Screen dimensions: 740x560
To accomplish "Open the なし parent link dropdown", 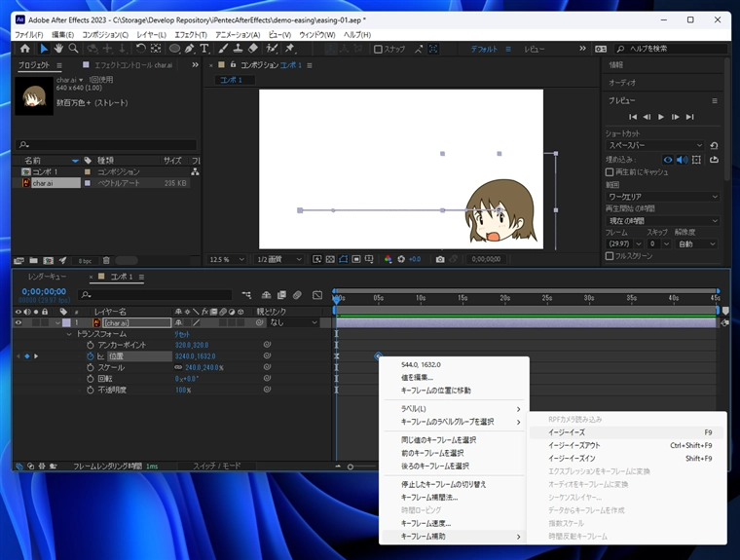I will (293, 323).
